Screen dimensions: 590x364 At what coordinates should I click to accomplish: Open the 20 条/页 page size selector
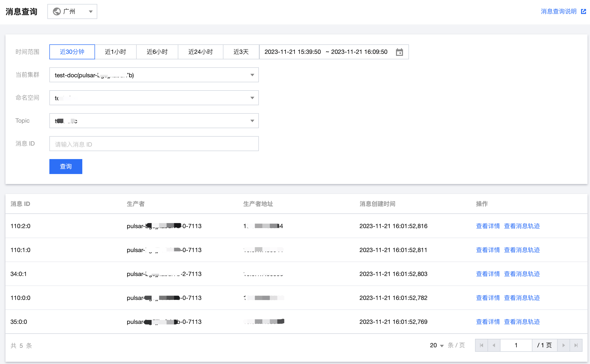(x=437, y=345)
